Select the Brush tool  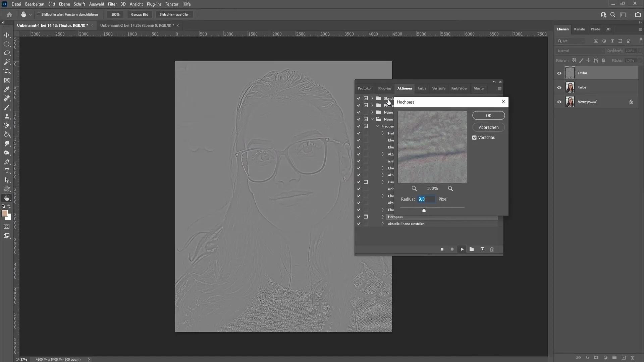7,107
